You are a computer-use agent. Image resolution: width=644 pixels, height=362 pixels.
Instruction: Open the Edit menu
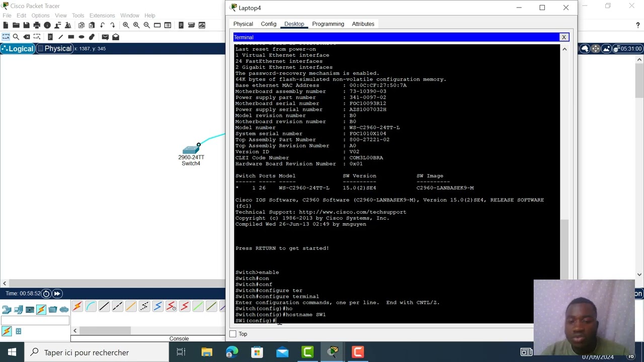pos(22,16)
